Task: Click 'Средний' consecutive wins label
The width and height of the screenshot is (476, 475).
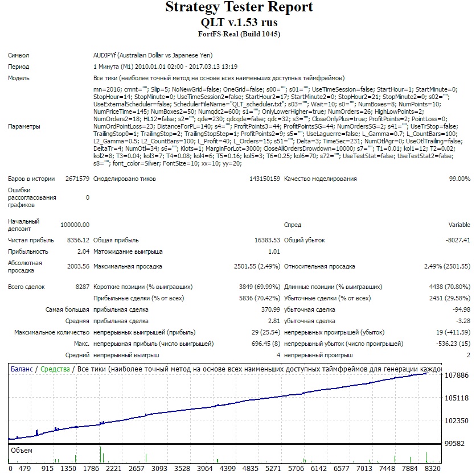Action: point(77,355)
